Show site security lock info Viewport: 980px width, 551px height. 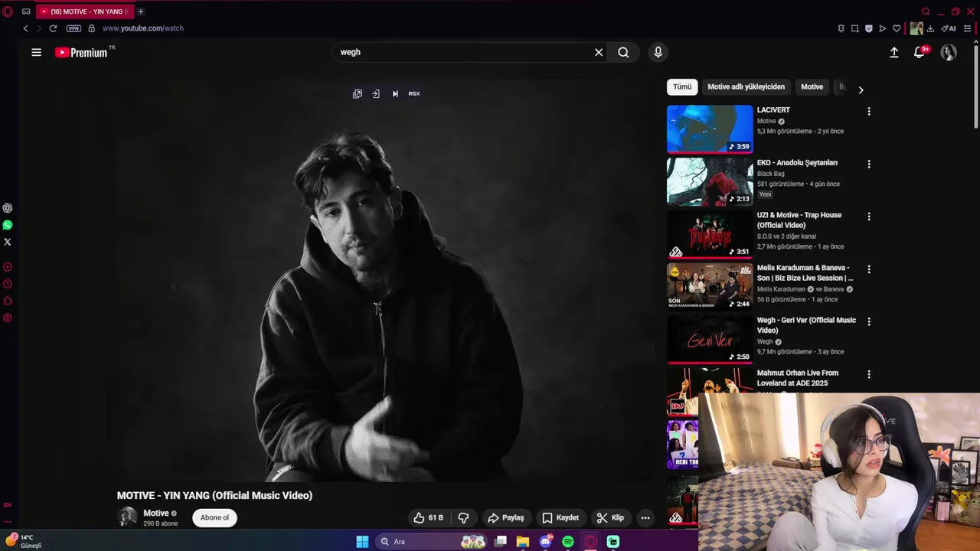coord(91,28)
